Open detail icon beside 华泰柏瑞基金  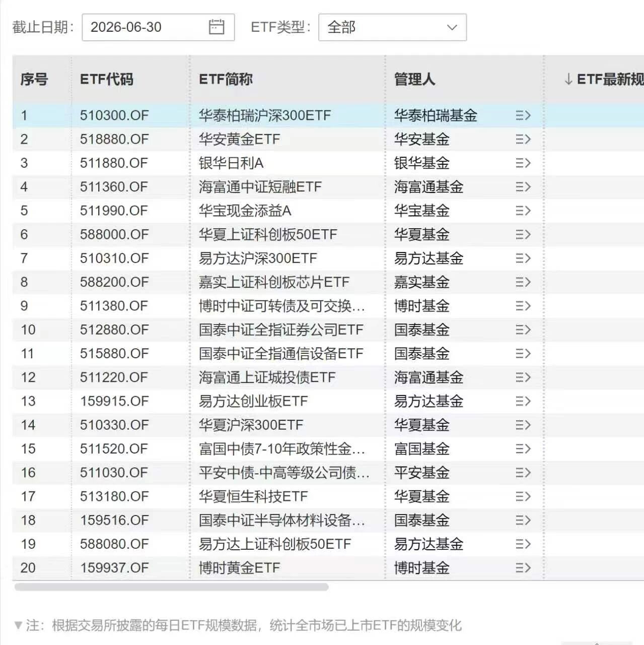523,115
